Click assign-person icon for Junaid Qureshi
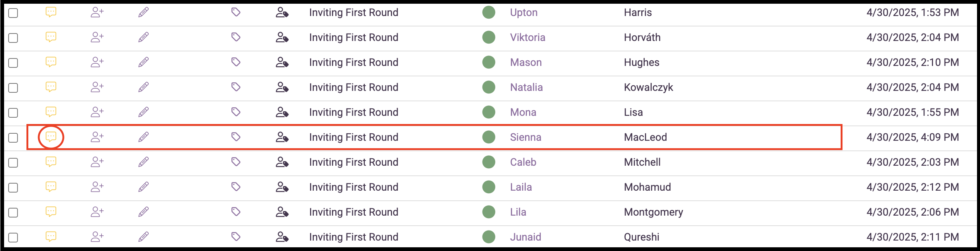980x251 pixels. 282,237
